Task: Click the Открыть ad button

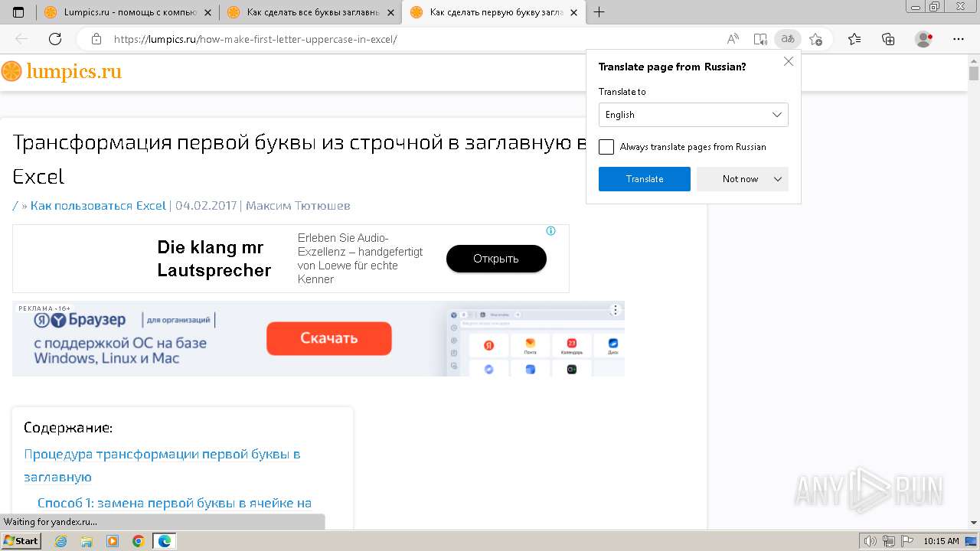Action: click(x=496, y=259)
